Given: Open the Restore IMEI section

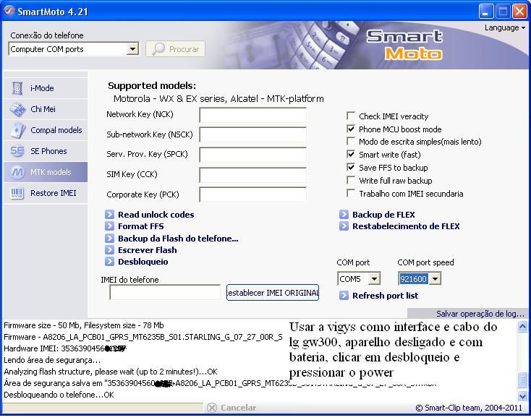Looking at the screenshot, I should tap(46, 193).
